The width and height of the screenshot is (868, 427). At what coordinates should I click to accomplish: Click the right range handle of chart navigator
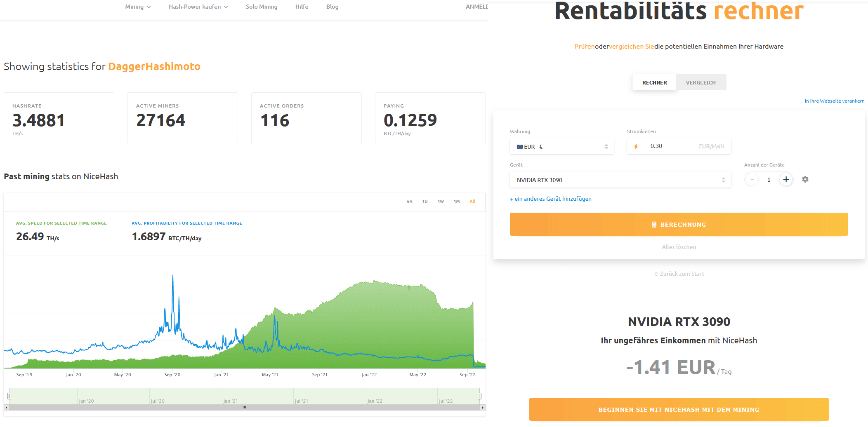point(479,396)
